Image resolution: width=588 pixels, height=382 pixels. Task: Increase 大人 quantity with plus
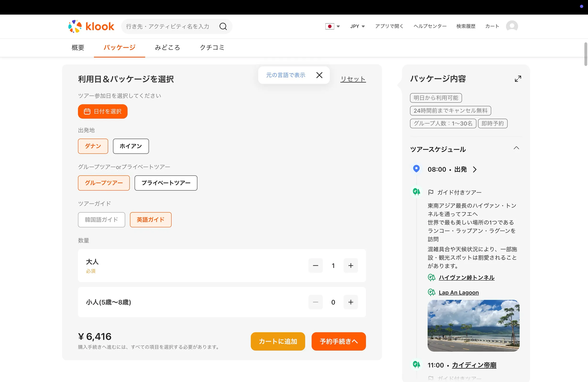coord(351,265)
